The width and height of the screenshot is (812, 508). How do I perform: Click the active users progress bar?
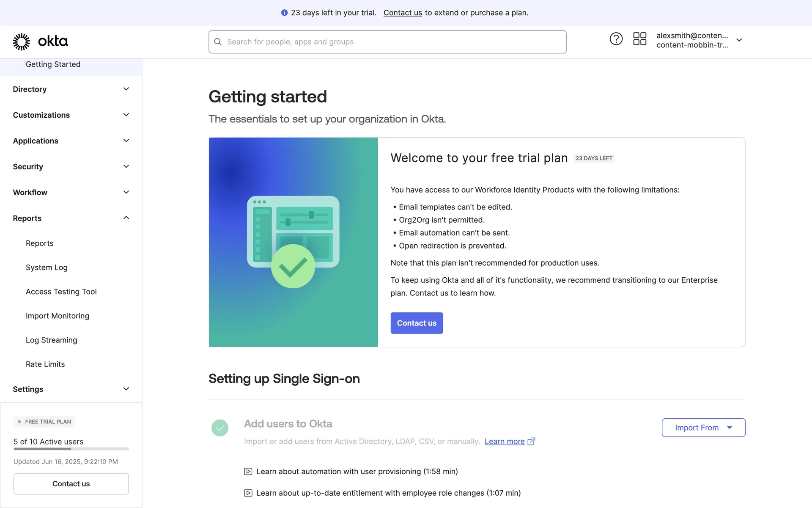coord(71,449)
